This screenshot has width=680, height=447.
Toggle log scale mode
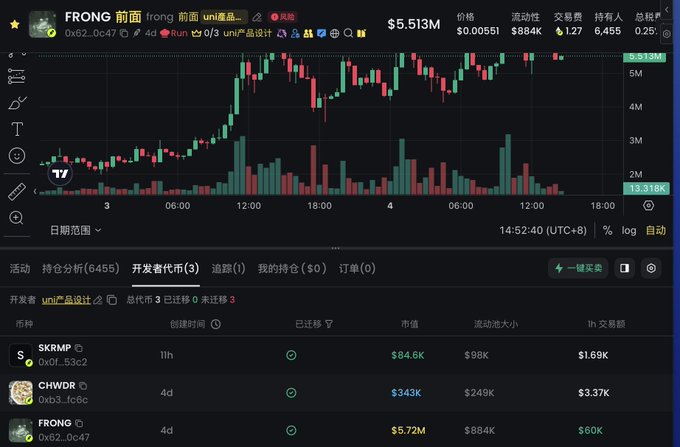tap(629, 230)
